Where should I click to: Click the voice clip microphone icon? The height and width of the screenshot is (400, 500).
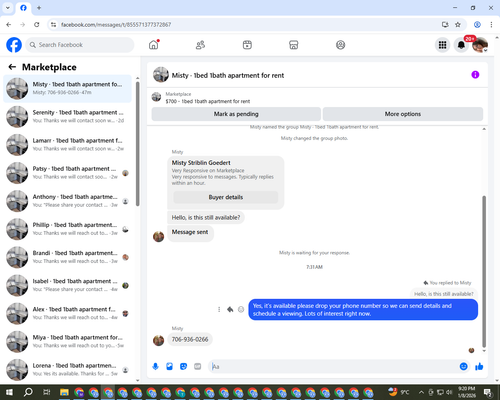155,367
